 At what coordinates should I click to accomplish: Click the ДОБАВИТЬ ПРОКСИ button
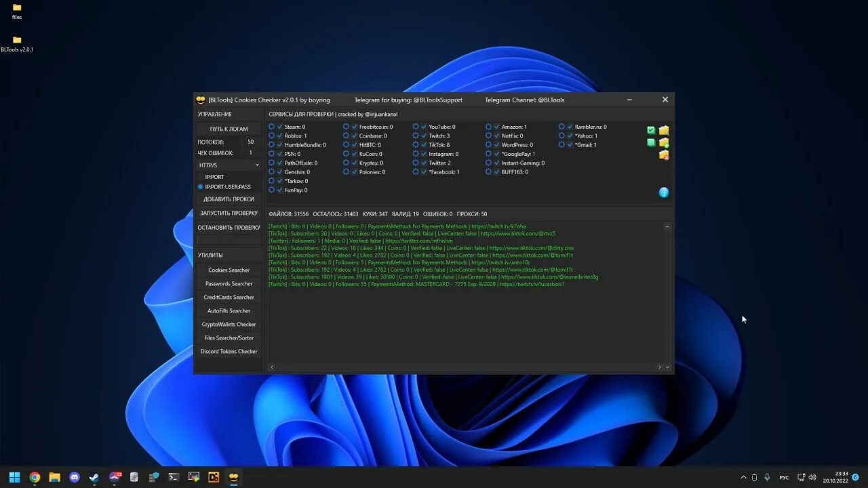pos(229,199)
